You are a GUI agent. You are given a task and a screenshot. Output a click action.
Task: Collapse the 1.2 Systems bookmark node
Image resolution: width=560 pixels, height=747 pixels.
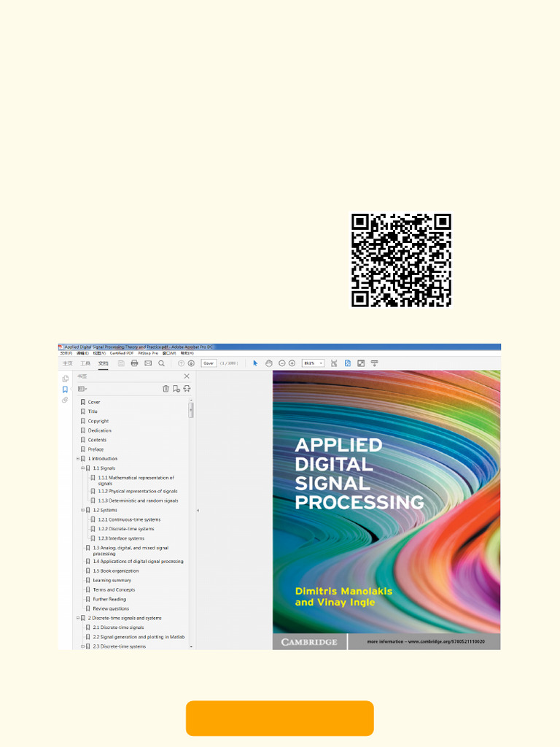(x=83, y=510)
